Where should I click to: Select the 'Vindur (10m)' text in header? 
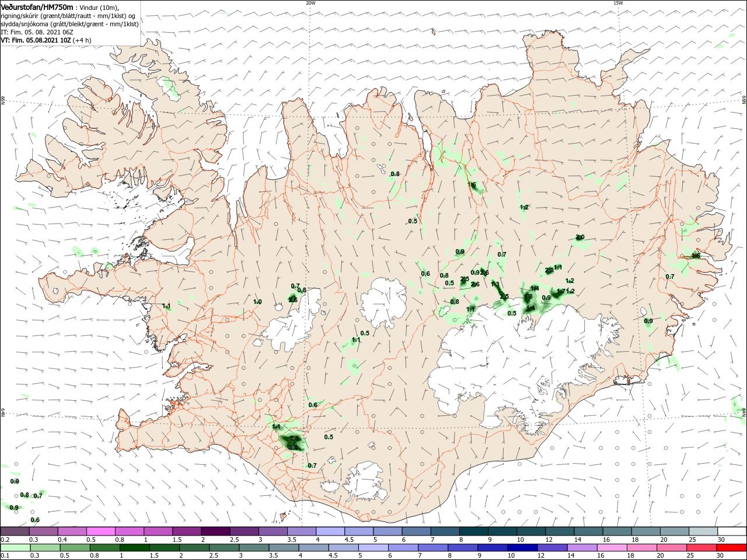pyautogui.click(x=100, y=8)
